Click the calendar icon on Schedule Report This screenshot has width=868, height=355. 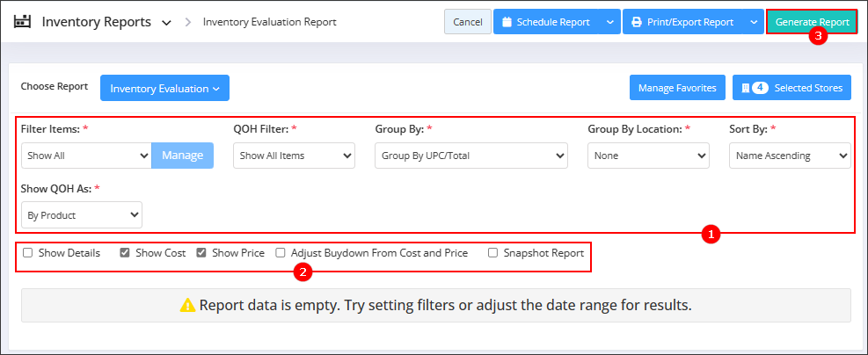click(x=507, y=22)
